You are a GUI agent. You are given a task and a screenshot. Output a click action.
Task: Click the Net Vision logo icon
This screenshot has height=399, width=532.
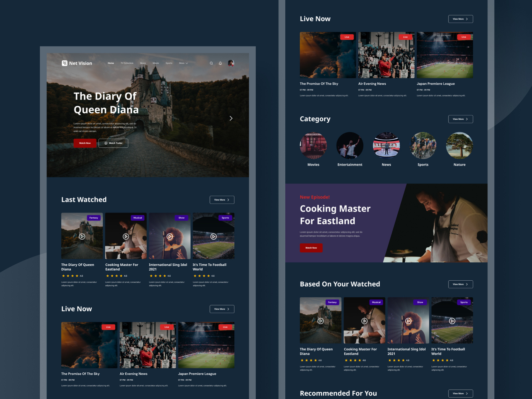(x=64, y=63)
